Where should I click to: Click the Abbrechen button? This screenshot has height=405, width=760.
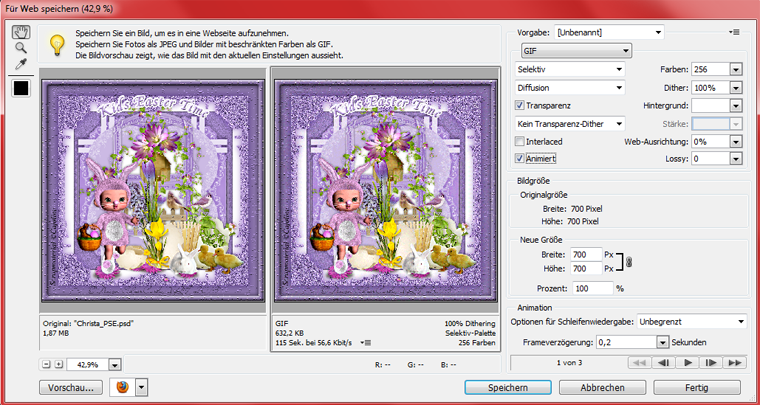click(x=602, y=388)
